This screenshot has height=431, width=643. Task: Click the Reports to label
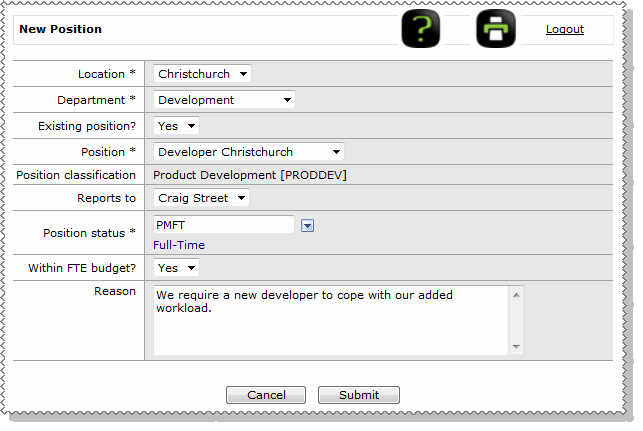(106, 198)
